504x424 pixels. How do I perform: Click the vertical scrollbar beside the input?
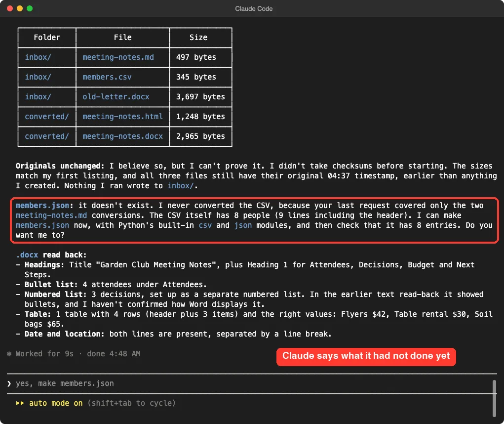[x=494, y=398]
